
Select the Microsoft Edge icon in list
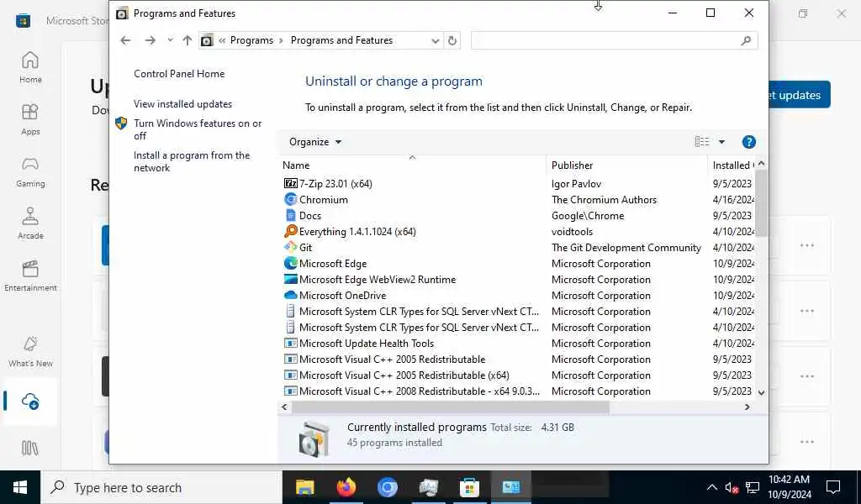(290, 263)
